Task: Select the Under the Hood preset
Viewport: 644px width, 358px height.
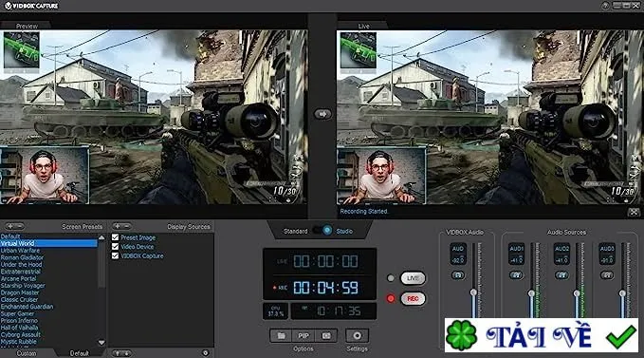Action: (48, 264)
